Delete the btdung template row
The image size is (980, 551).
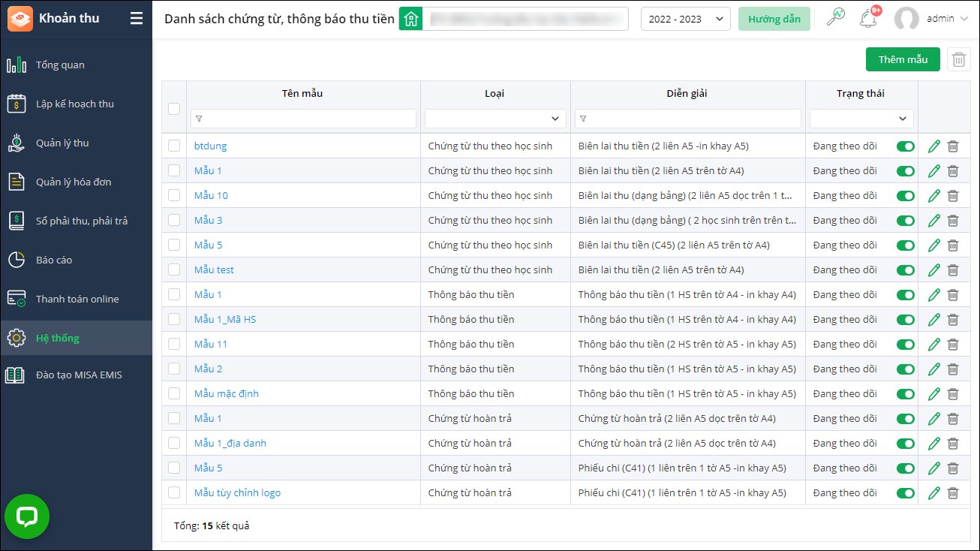(953, 146)
